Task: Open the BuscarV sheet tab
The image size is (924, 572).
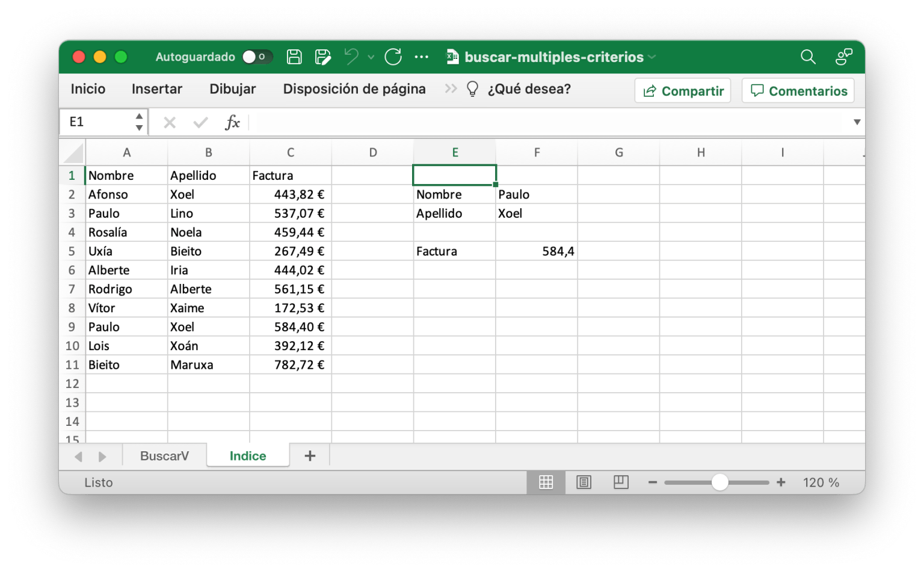Action: (x=164, y=455)
